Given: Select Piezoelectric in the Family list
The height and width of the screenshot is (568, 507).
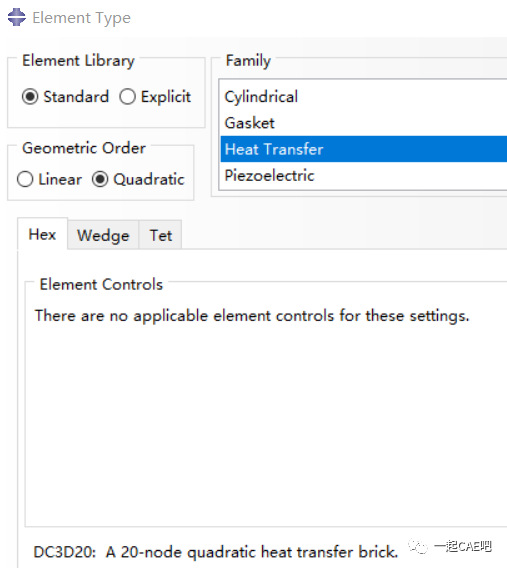Looking at the screenshot, I should [x=364, y=175].
